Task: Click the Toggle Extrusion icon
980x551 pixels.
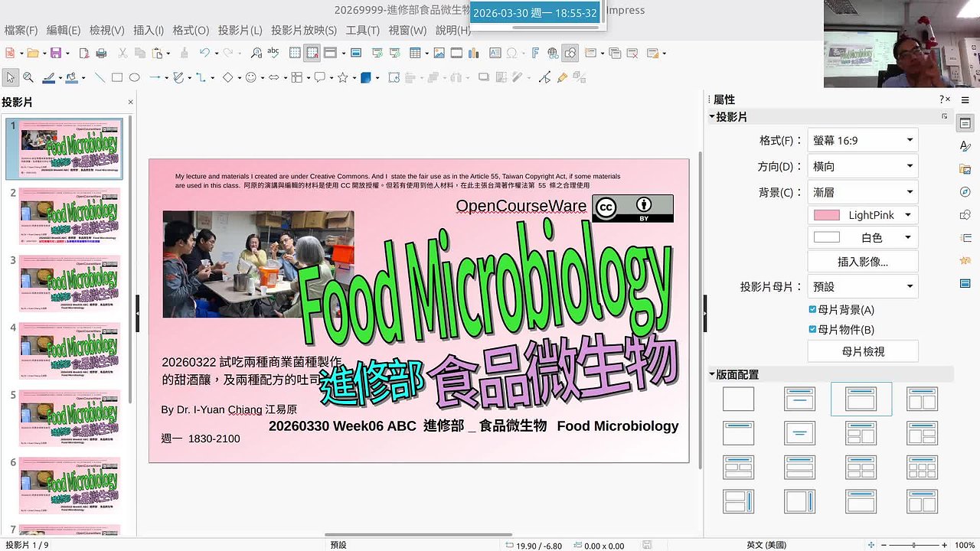Action: pyautogui.click(x=580, y=77)
